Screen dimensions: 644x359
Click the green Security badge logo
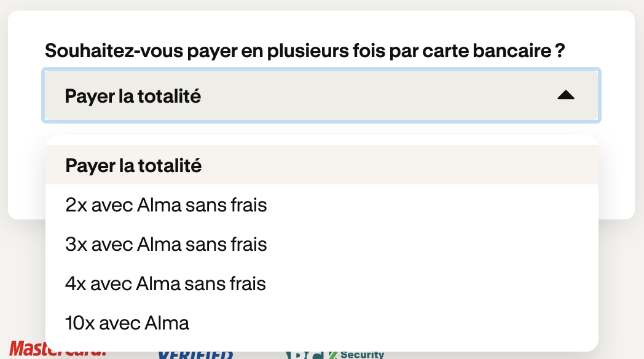click(x=335, y=355)
